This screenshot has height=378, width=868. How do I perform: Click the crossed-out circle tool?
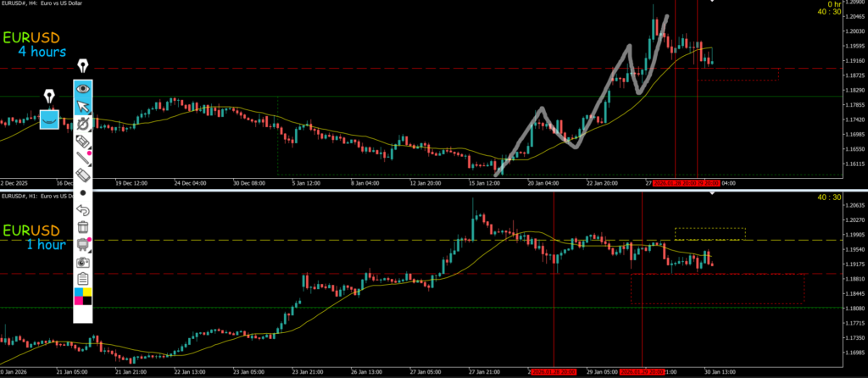83,124
